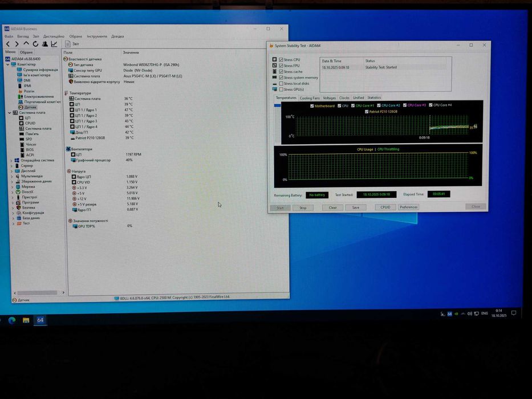Viewport: 532px width, 399px height.
Task: Enable the Stress GPU(s) checkbox
Action: [x=281, y=89]
